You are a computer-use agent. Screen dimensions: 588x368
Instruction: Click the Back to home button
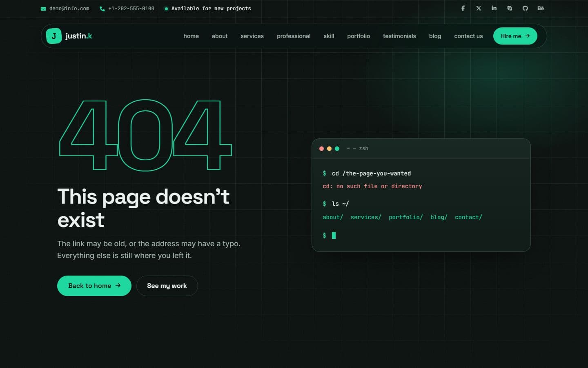[94, 286]
